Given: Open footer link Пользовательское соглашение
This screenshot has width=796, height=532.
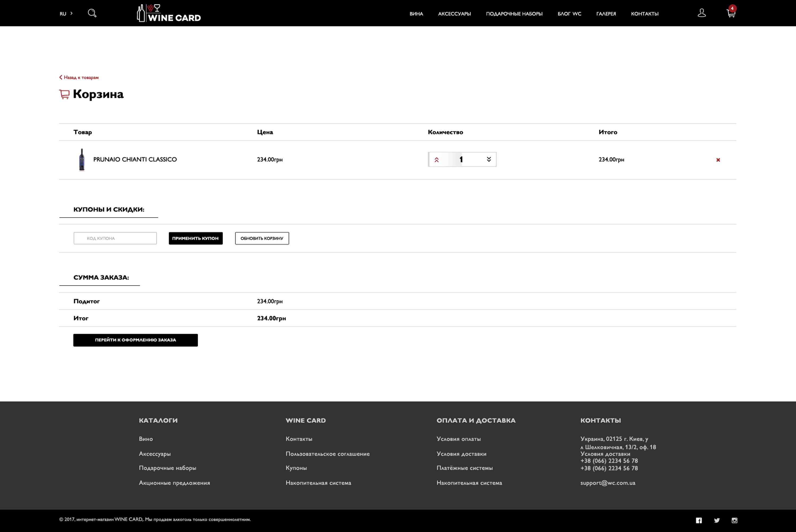Looking at the screenshot, I should (328, 454).
